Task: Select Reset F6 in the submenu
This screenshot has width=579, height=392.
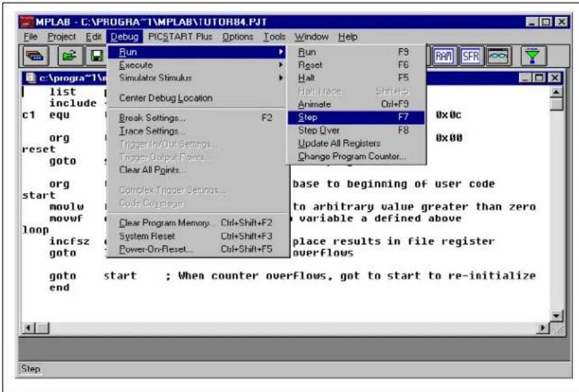Action: pyautogui.click(x=356, y=65)
